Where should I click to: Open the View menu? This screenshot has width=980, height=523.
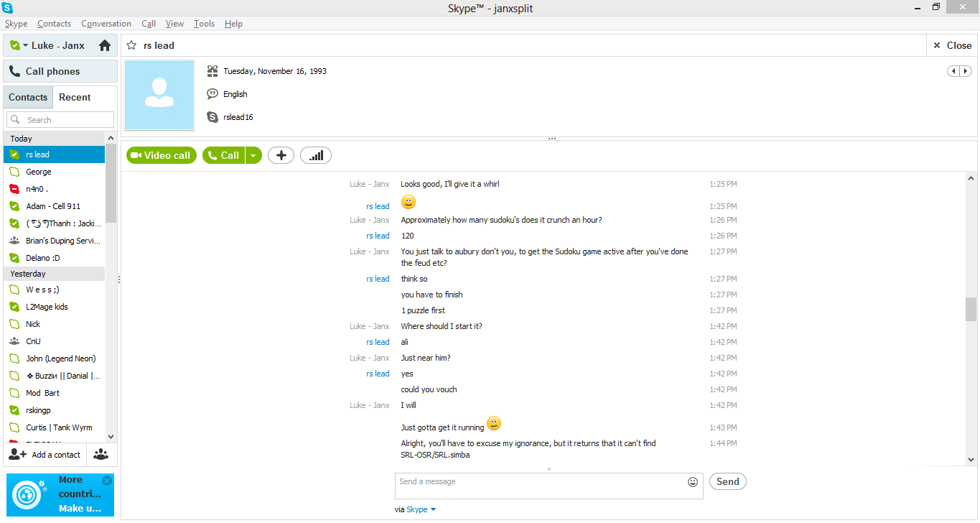coord(174,24)
